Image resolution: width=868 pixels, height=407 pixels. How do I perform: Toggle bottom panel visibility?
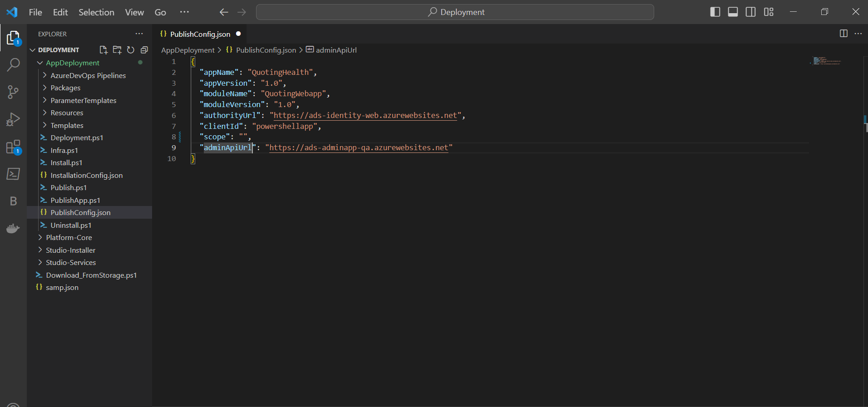pos(733,12)
